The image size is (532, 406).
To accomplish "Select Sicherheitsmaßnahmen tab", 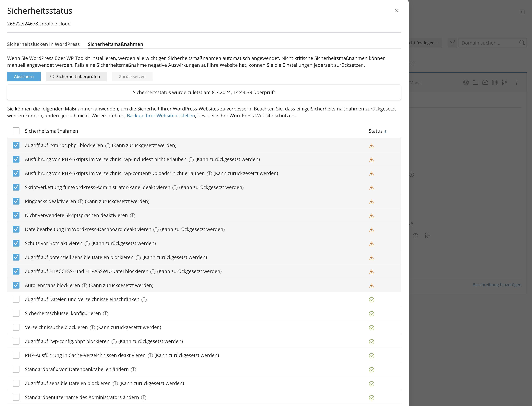I will tap(115, 44).
